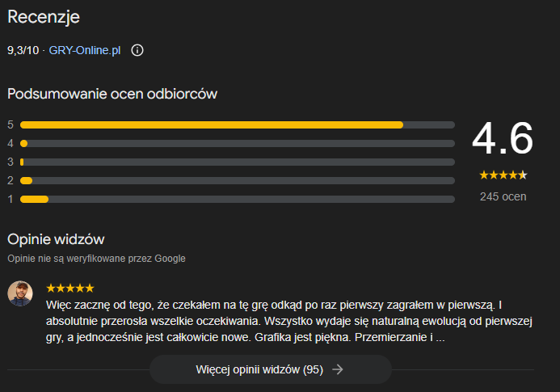Screen dimensions: 560x392
Task: Open Więcej opinii widzów (95)
Action: click(x=259, y=369)
